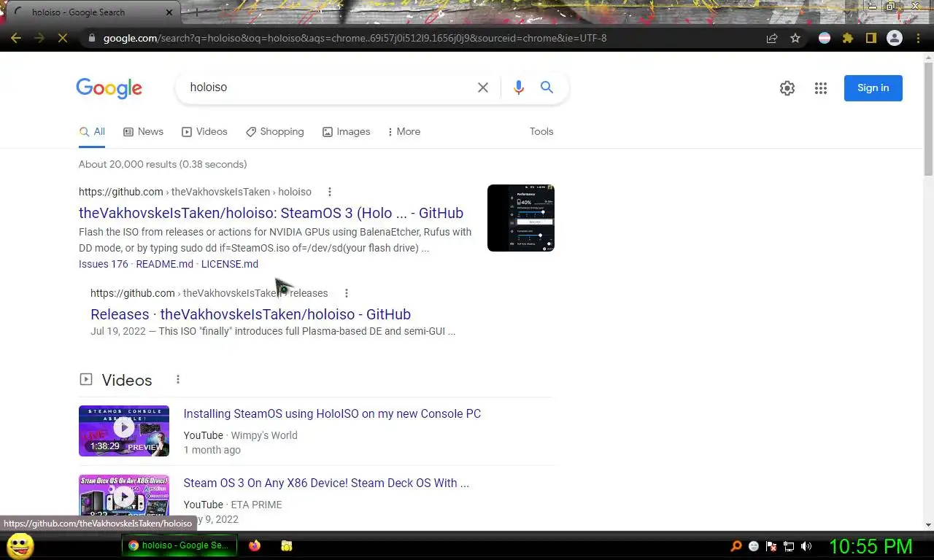Click the padlock site info icon
This screenshot has width=934, height=560.
pyautogui.click(x=90, y=38)
